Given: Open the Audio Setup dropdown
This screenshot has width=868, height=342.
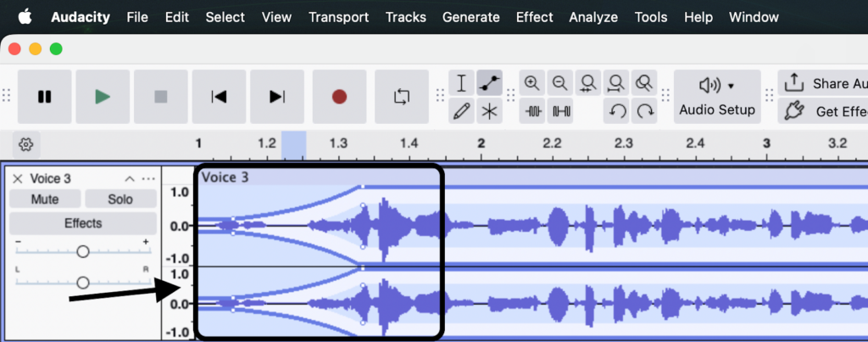Looking at the screenshot, I should click(x=717, y=97).
